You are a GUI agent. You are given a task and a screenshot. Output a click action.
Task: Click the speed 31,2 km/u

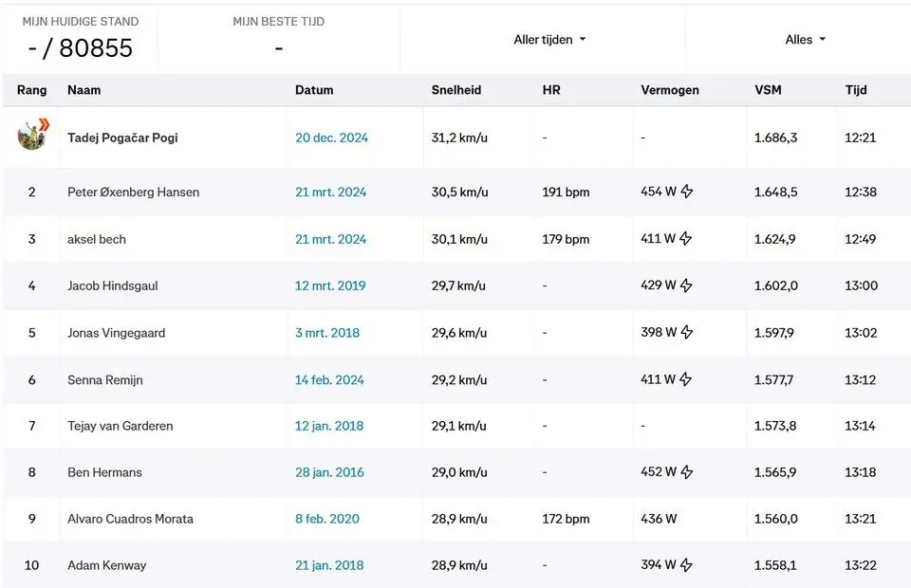[x=459, y=138]
